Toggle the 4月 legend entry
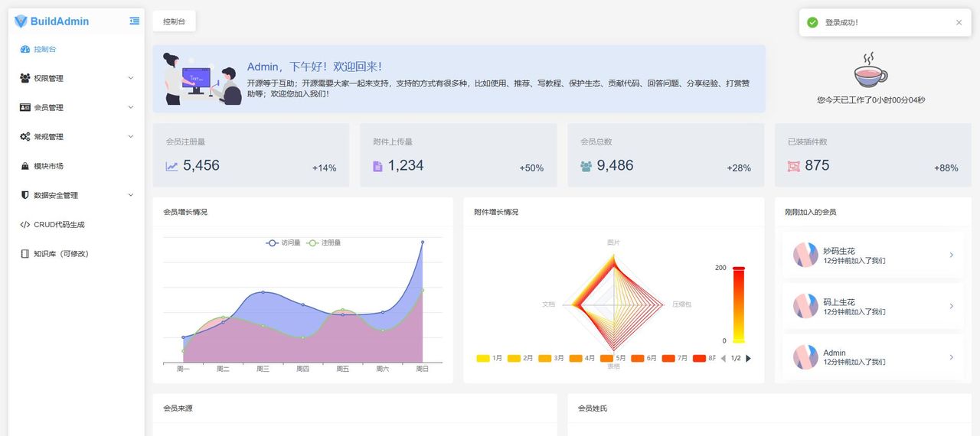This screenshot has width=980, height=436. tap(582, 358)
